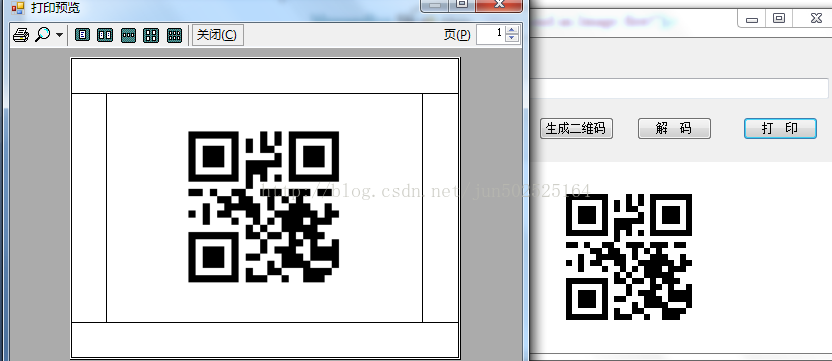Select the six-page layout icon
Screen dimensions: 832x361
point(175,36)
